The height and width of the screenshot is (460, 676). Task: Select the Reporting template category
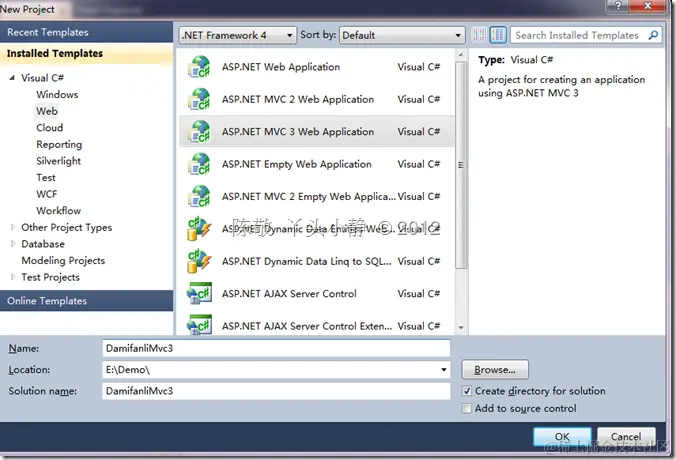coord(59,144)
